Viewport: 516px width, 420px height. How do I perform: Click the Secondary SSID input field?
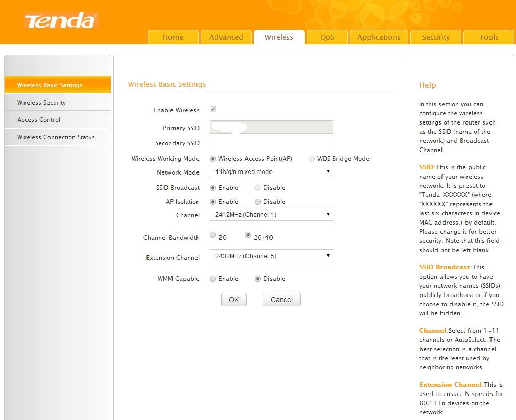(272, 142)
